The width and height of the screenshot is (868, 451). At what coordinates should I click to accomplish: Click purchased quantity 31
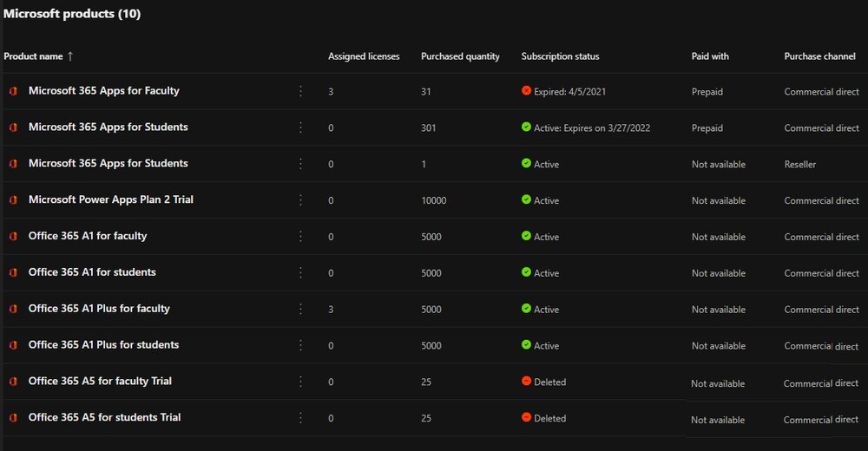425,92
